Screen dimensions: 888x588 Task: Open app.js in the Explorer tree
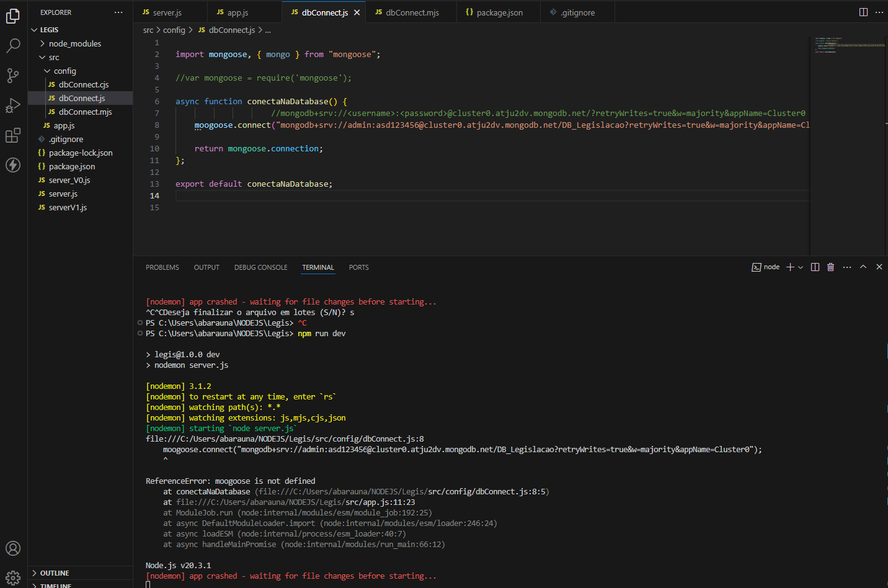pyautogui.click(x=81, y=125)
